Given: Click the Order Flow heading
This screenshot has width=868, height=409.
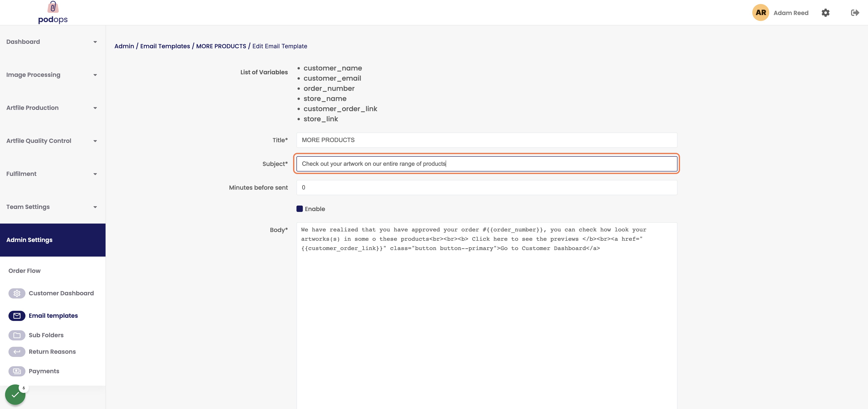Looking at the screenshot, I should click(24, 271).
